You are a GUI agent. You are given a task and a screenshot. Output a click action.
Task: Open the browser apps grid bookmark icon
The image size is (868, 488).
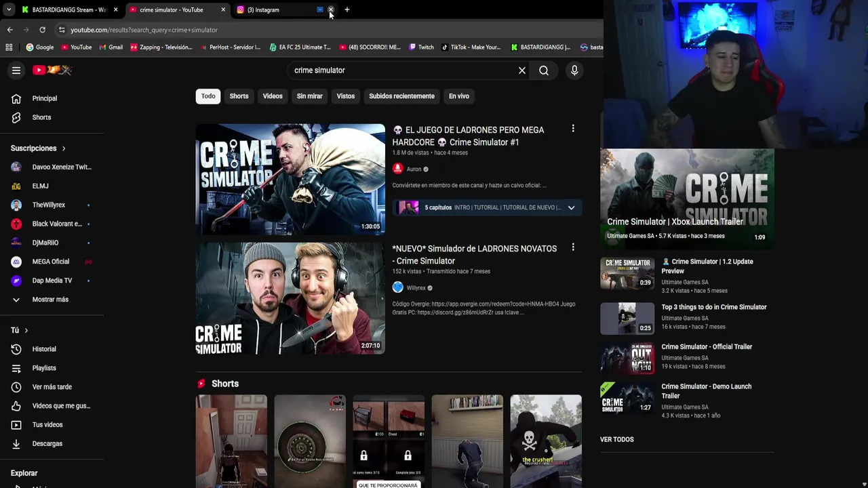(x=9, y=47)
